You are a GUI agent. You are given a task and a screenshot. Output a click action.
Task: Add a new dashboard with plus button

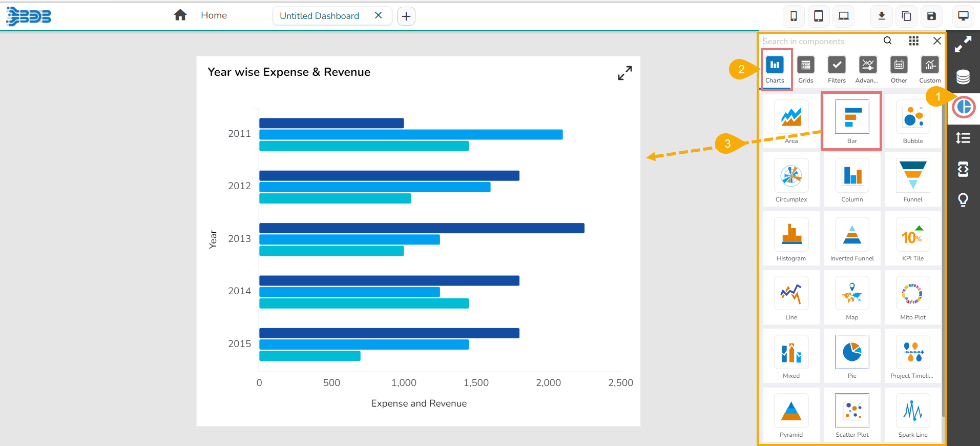pyautogui.click(x=406, y=16)
